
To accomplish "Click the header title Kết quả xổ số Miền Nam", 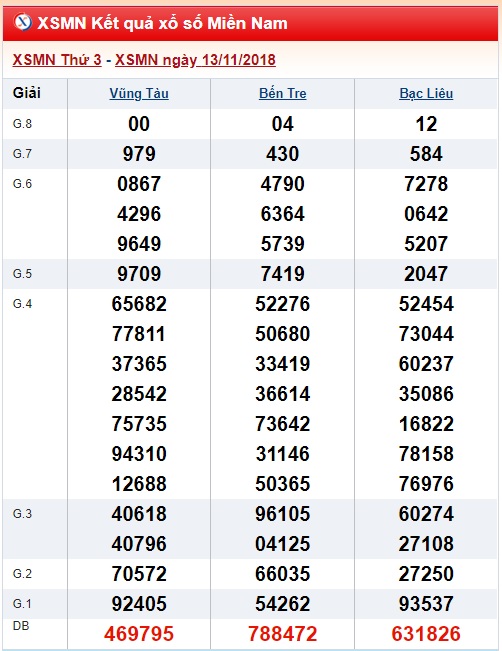I will [162, 23].
